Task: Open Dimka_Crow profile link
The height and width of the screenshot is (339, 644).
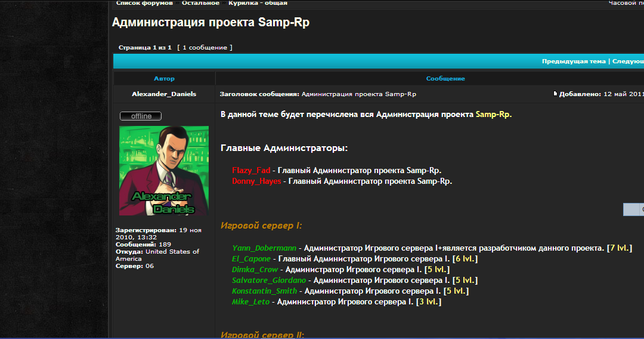Action: click(x=255, y=270)
